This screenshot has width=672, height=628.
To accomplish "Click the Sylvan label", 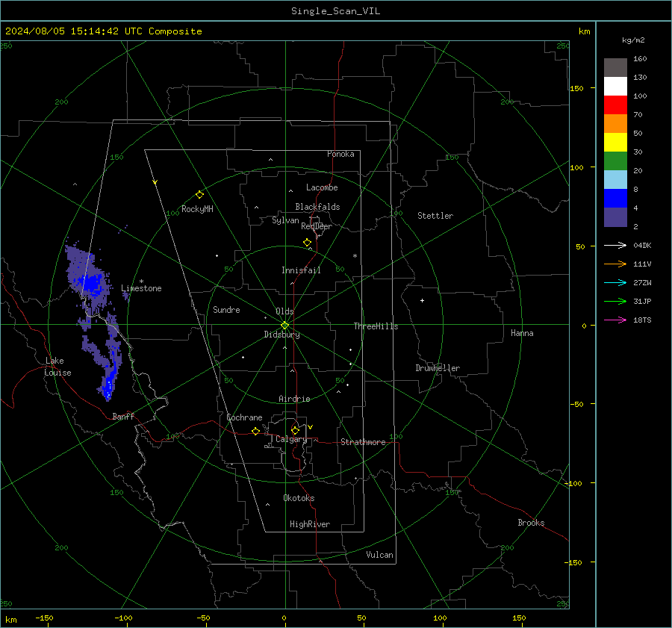I will click(285, 220).
